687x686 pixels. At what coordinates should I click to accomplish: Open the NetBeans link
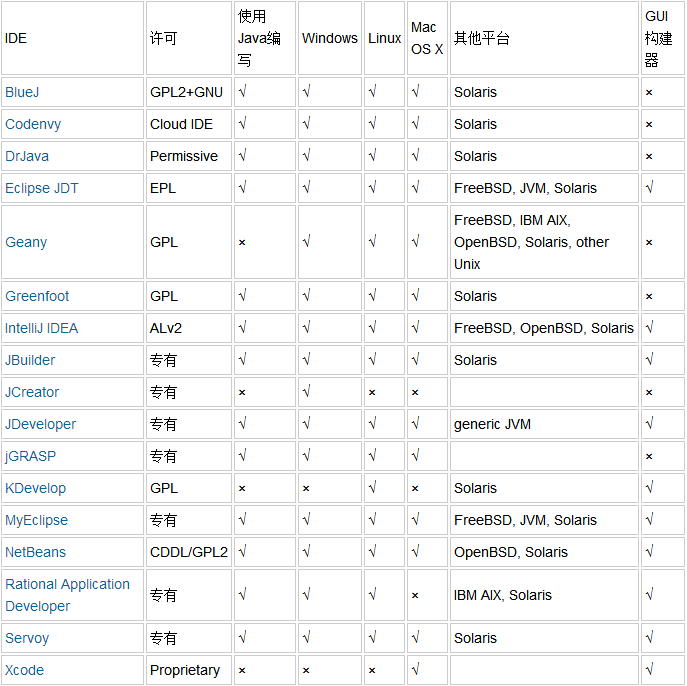[35, 552]
